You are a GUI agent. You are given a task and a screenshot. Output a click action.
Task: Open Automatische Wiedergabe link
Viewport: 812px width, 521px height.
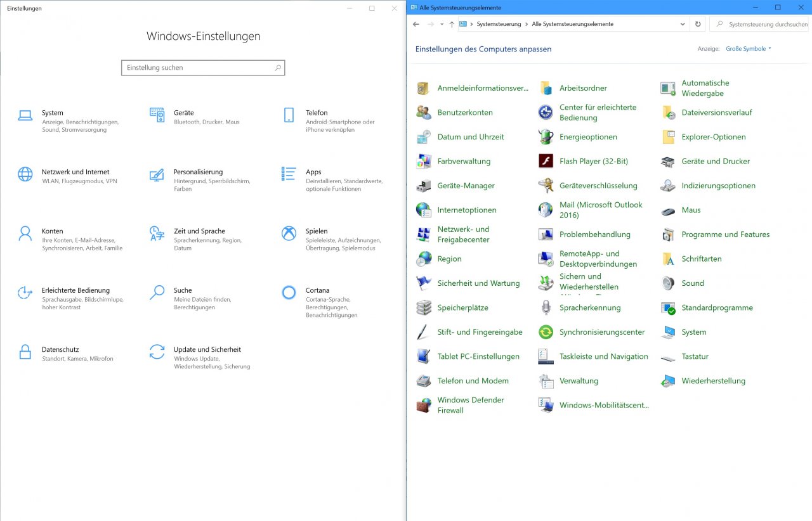coord(705,88)
